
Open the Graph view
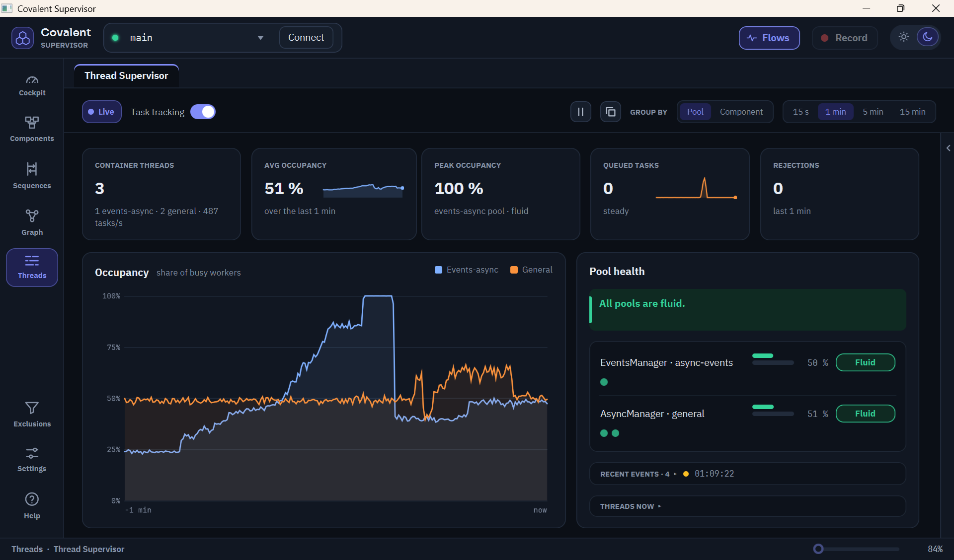(32, 222)
